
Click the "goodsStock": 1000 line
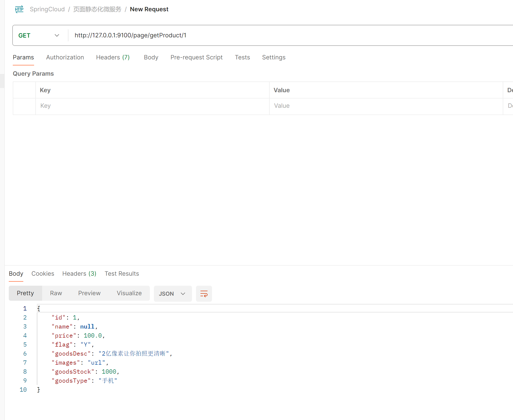pyautogui.click(x=85, y=372)
